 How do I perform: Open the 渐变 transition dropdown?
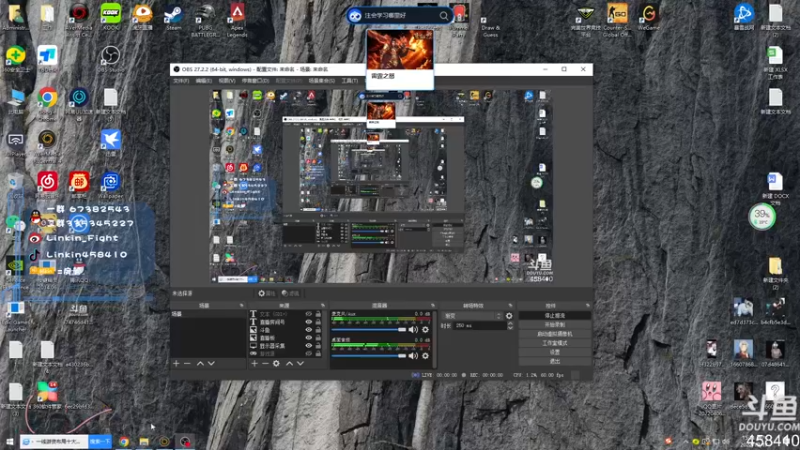point(472,316)
